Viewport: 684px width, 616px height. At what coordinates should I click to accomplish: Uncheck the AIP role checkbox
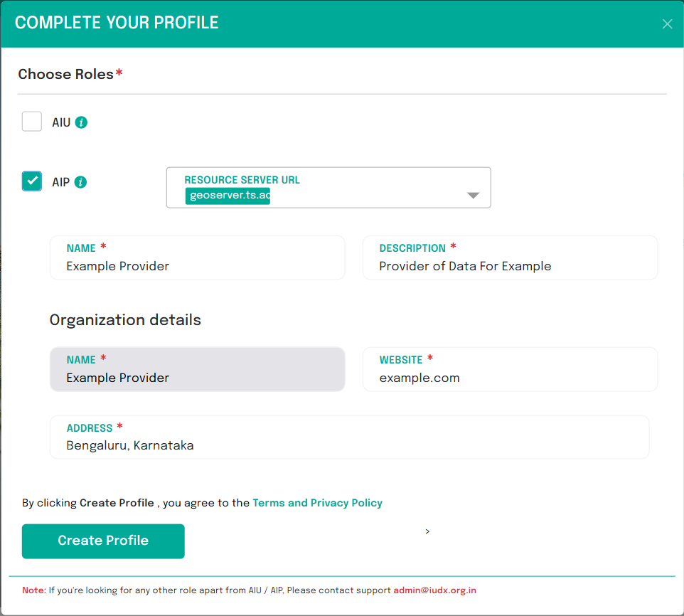pos(31,181)
